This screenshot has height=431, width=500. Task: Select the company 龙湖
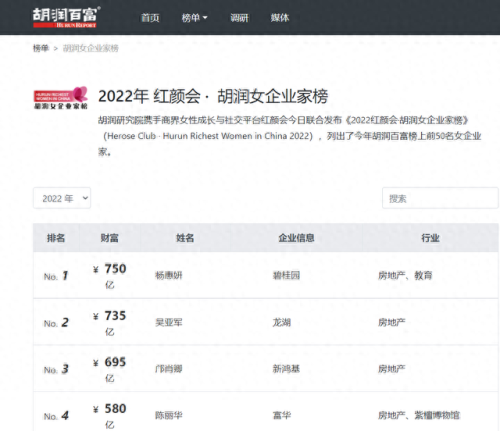pyautogui.click(x=282, y=322)
